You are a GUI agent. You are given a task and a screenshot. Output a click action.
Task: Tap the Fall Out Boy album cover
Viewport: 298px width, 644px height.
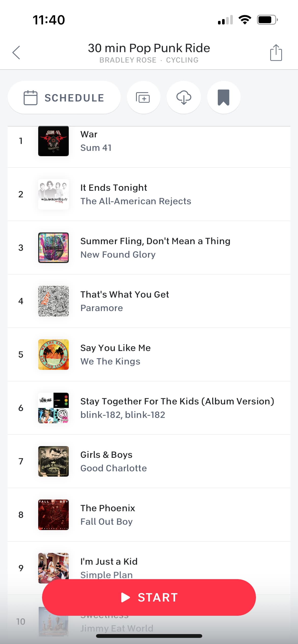tap(53, 515)
